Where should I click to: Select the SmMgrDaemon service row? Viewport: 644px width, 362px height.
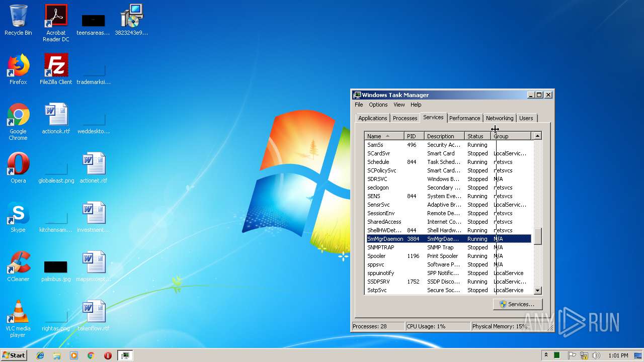[x=448, y=239]
